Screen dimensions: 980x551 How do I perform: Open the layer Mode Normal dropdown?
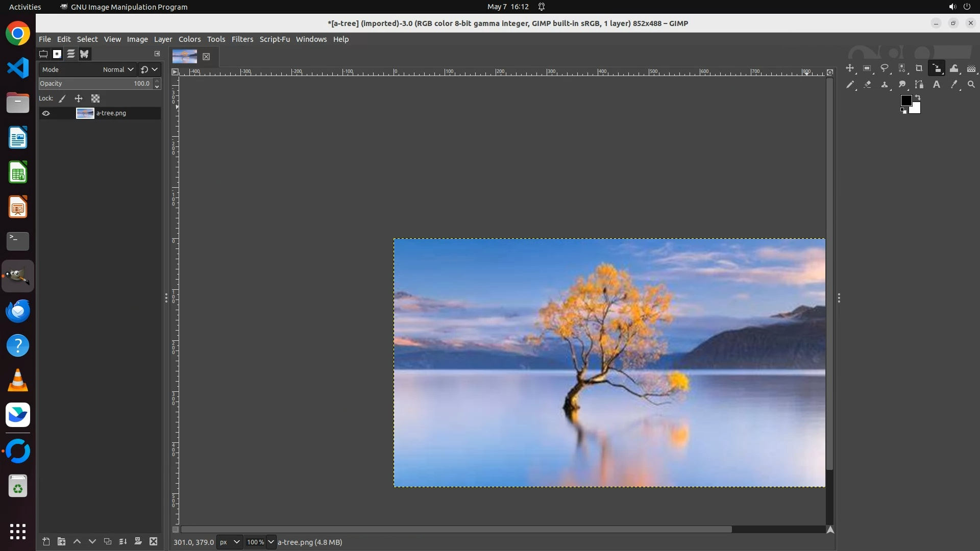118,69
